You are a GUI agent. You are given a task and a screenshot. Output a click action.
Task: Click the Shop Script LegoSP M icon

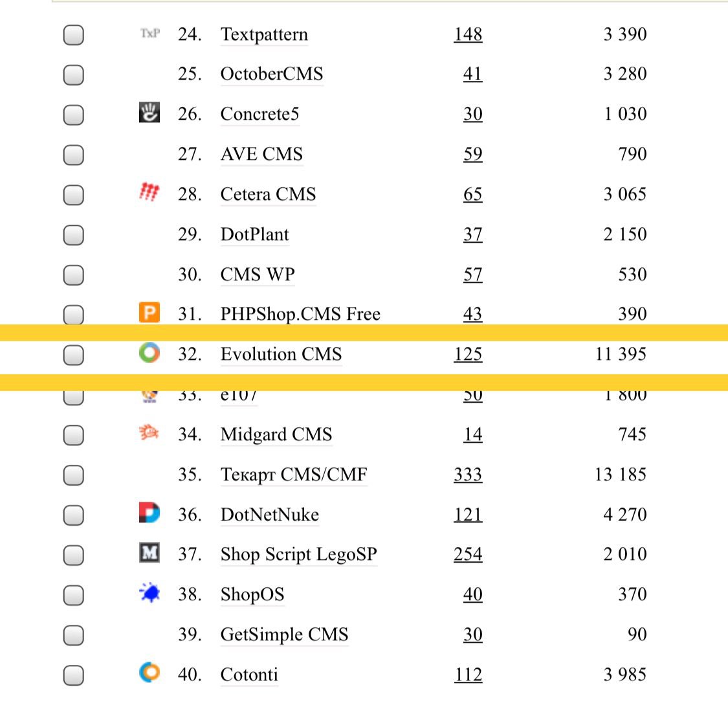tap(149, 552)
